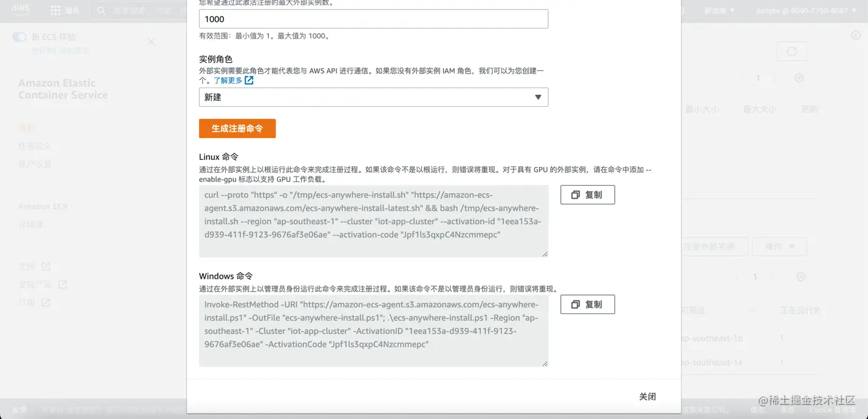Click the 最小大小 column header

point(702,109)
